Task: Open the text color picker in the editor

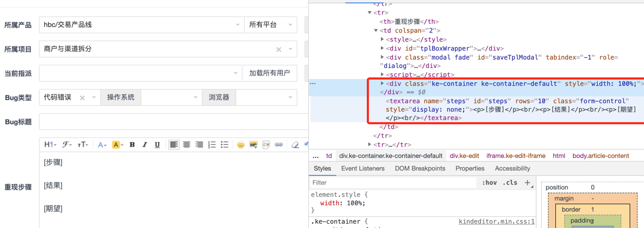Action: point(102,145)
